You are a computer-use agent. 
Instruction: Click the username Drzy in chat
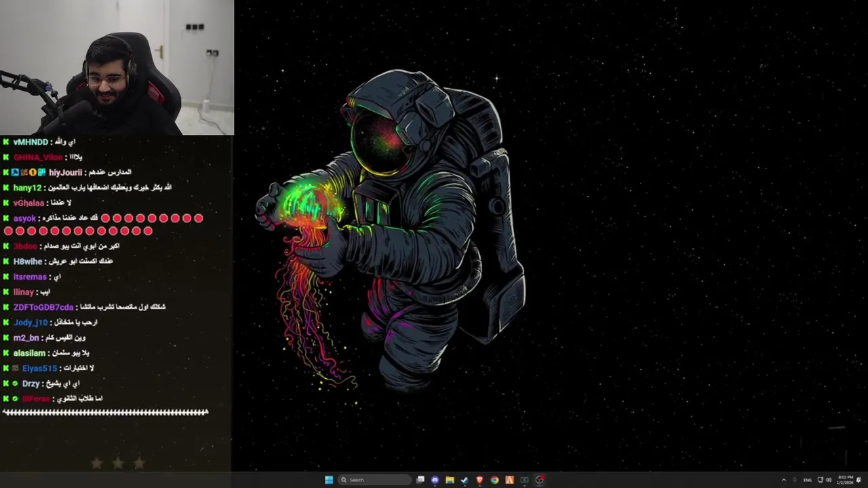[x=31, y=384]
